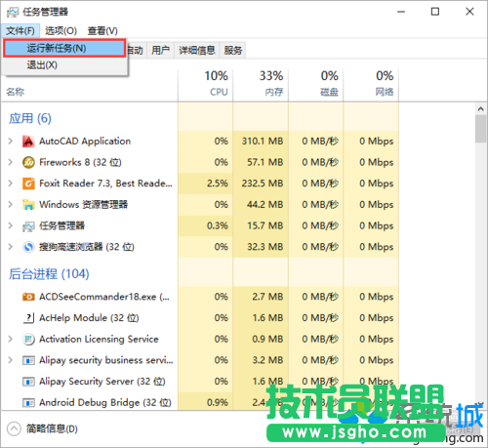Click the Foxit Reader orange icon
The width and height of the screenshot is (488, 448).
click(28, 183)
